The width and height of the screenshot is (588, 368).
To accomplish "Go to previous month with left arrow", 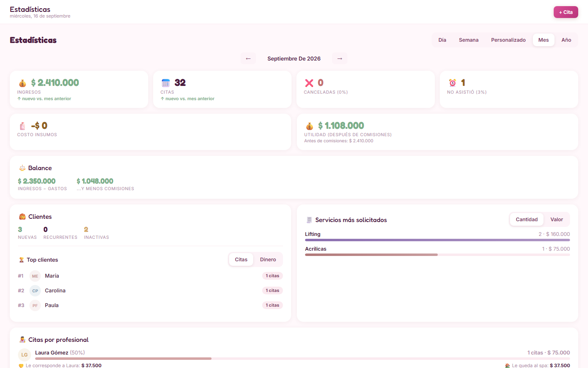I will tap(248, 58).
